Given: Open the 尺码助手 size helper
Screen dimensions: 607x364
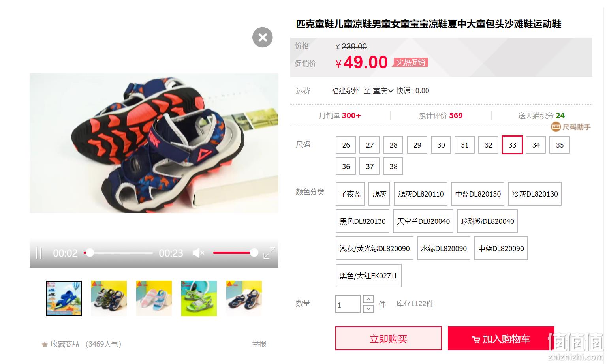Looking at the screenshot, I should click(x=571, y=127).
